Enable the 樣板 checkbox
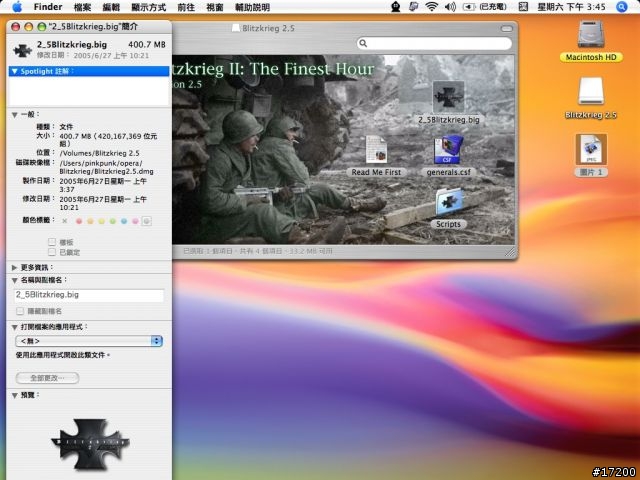Image resolution: width=640 pixels, height=480 pixels. (x=52, y=242)
